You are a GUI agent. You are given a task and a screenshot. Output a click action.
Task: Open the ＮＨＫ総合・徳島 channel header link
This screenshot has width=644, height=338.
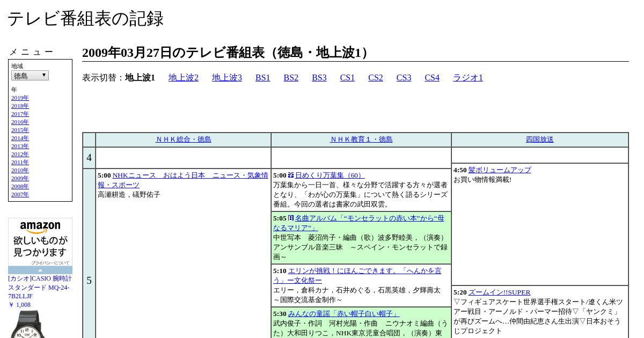click(x=183, y=139)
